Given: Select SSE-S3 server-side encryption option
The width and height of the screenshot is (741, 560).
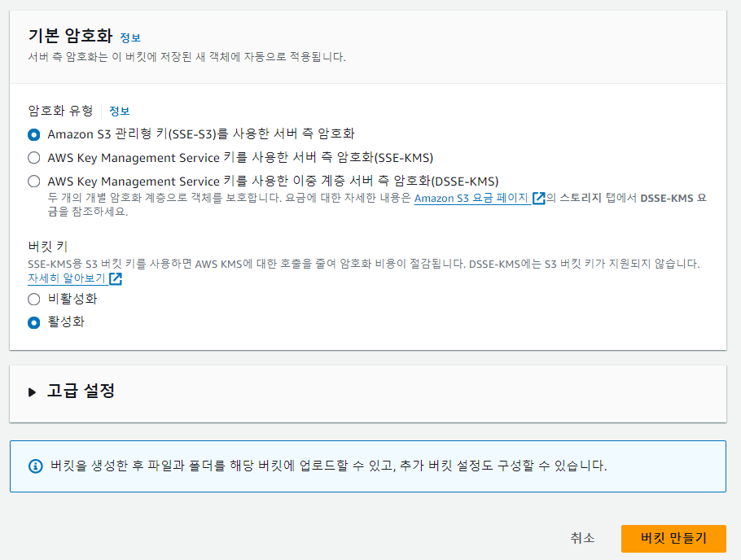Looking at the screenshot, I should tap(34, 134).
